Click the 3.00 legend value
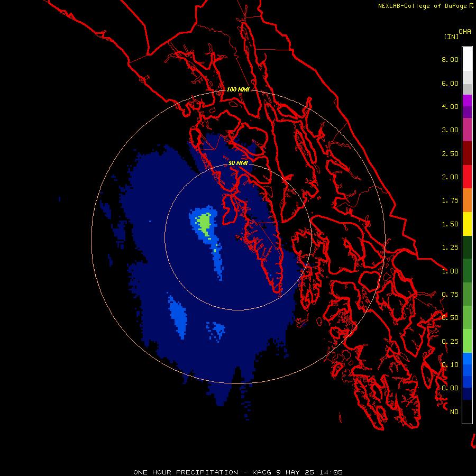 click(x=450, y=130)
